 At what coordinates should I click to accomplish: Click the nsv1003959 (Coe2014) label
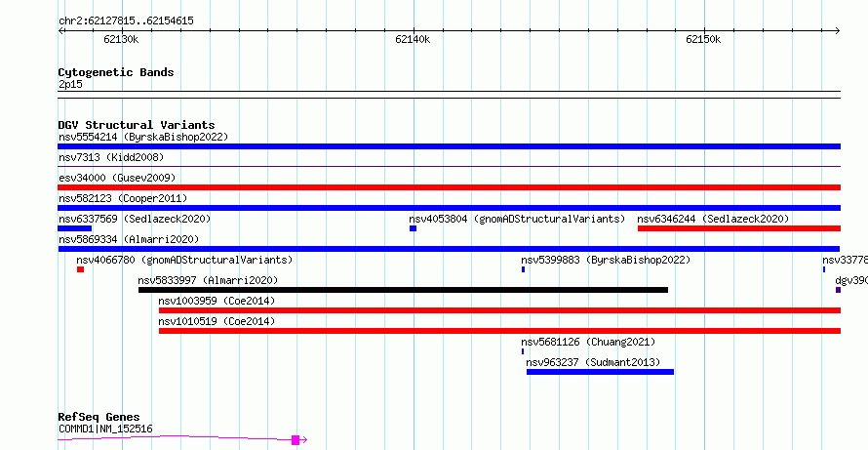click(217, 301)
